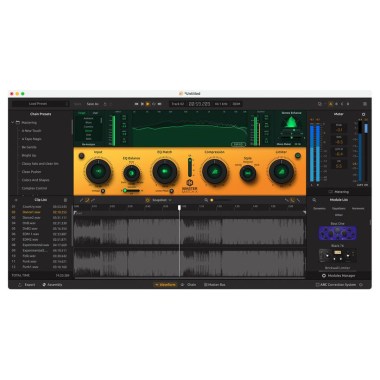Screen dimensions: 380x380
Task: Skip to previous track in transport
Action: [136, 104]
